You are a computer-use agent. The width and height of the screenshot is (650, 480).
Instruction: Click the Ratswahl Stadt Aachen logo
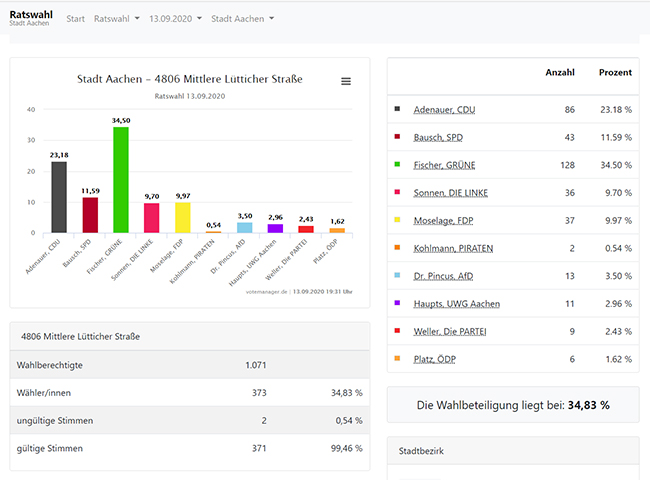point(29,18)
